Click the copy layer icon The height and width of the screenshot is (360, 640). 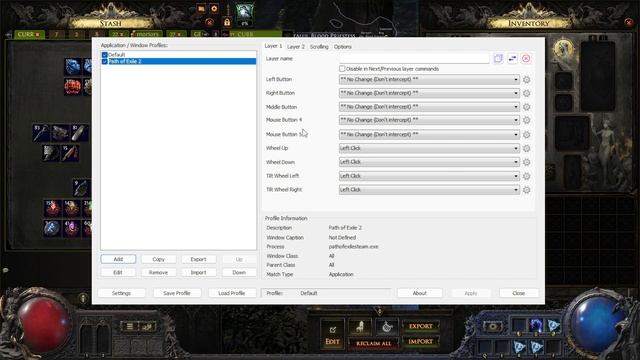[x=498, y=59]
